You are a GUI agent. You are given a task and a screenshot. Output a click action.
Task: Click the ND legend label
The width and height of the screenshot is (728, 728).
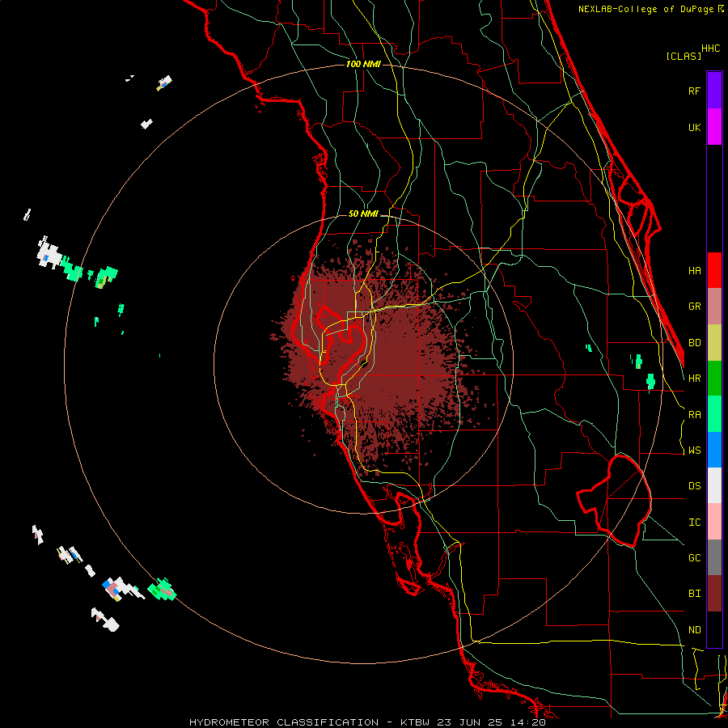(x=694, y=630)
